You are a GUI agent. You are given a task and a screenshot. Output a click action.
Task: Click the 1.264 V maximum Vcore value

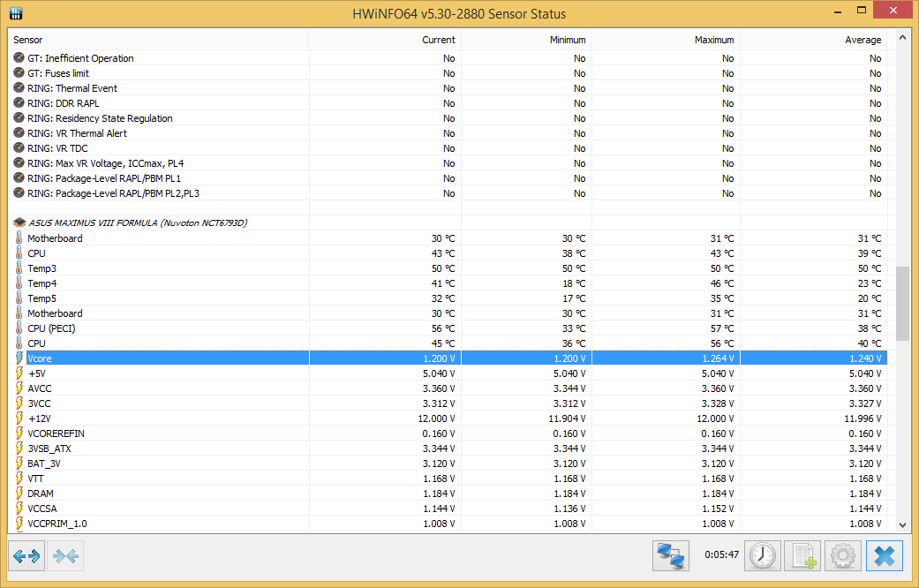(718, 358)
